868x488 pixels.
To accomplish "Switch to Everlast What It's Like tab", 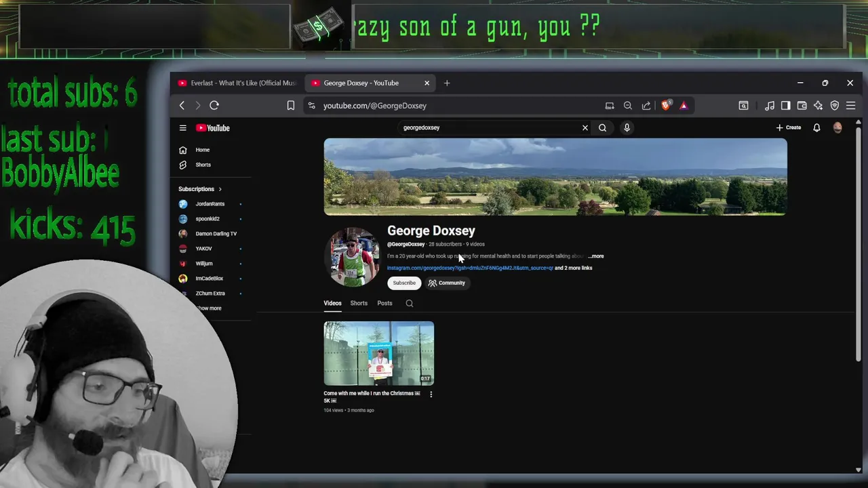I will click(237, 83).
